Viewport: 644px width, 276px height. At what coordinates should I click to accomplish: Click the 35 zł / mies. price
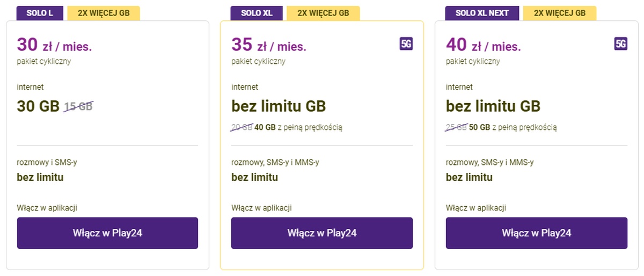pos(269,45)
